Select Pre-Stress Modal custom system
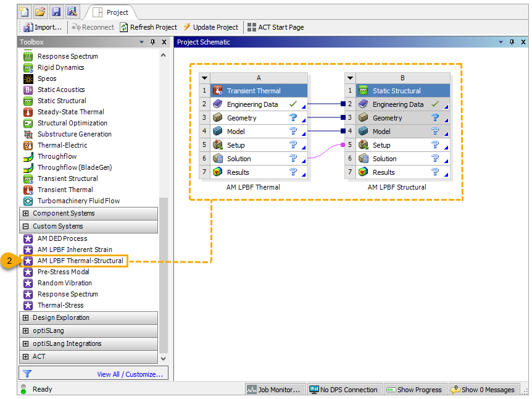The height and width of the screenshot is (399, 532). [x=57, y=272]
